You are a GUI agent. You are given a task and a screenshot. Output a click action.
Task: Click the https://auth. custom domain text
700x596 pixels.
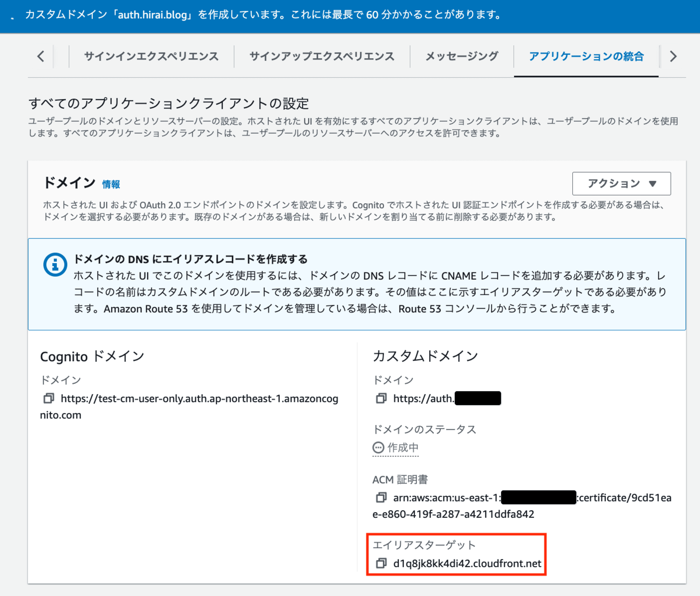(423, 398)
